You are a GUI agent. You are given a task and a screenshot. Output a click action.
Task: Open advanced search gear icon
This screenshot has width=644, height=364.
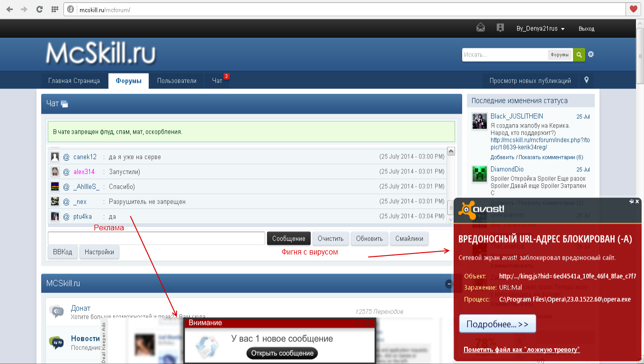[591, 55]
